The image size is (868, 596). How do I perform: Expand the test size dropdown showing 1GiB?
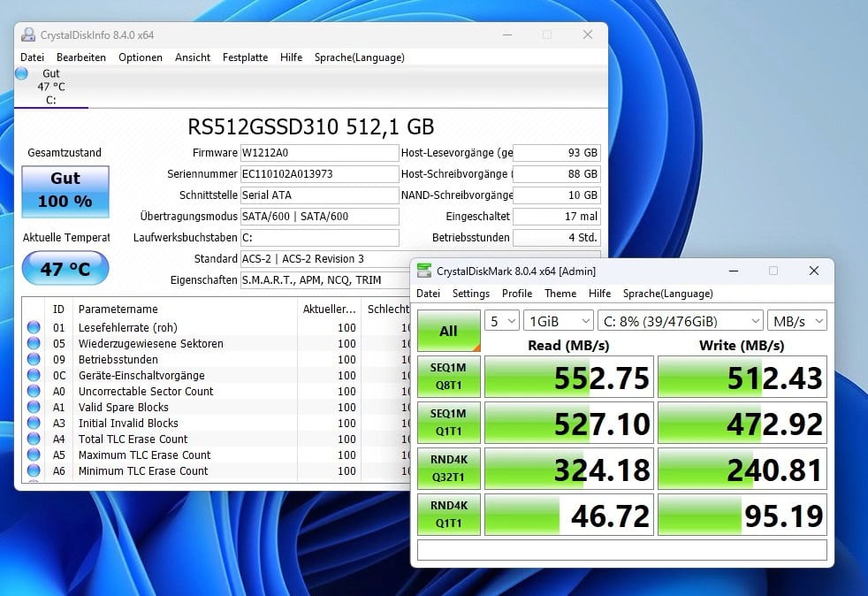(x=559, y=321)
